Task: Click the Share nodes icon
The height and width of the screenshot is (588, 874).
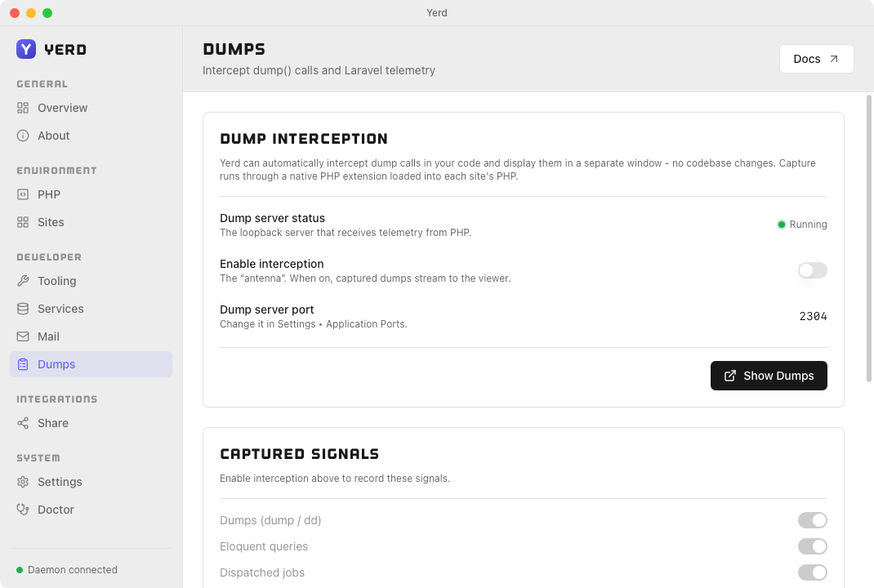Action: (23, 423)
